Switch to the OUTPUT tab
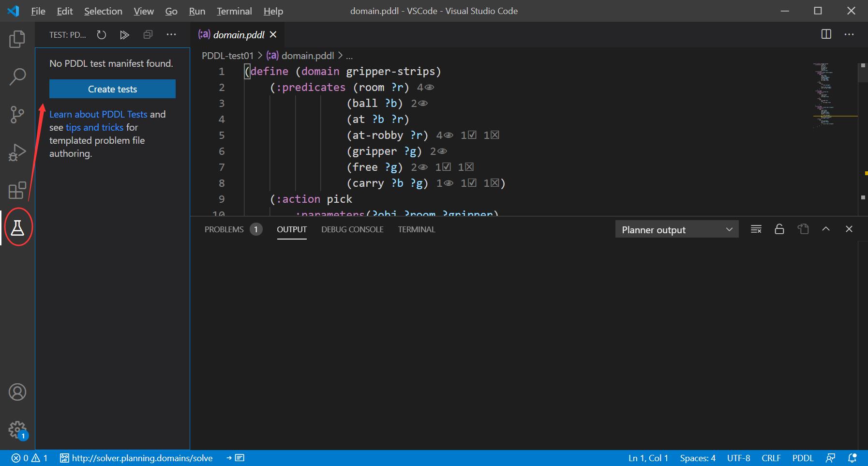 point(292,229)
